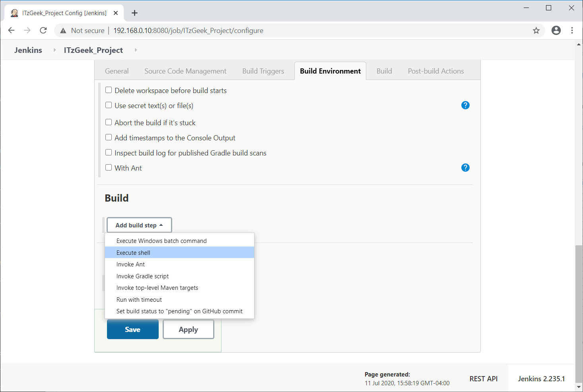This screenshot has height=392, width=583.
Task: Open the REST API footer link
Action: [484, 379]
